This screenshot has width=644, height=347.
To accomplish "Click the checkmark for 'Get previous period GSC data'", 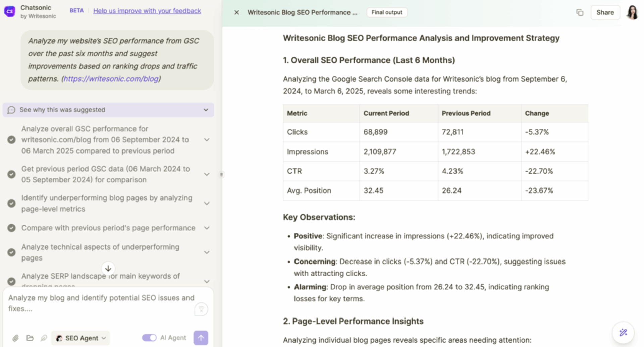I will pyautogui.click(x=11, y=174).
